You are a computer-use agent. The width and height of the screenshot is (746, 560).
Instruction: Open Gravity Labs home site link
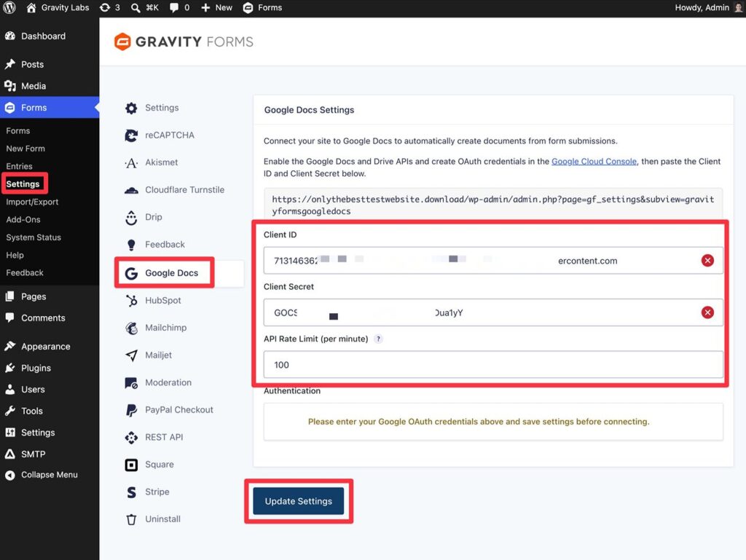click(x=58, y=7)
